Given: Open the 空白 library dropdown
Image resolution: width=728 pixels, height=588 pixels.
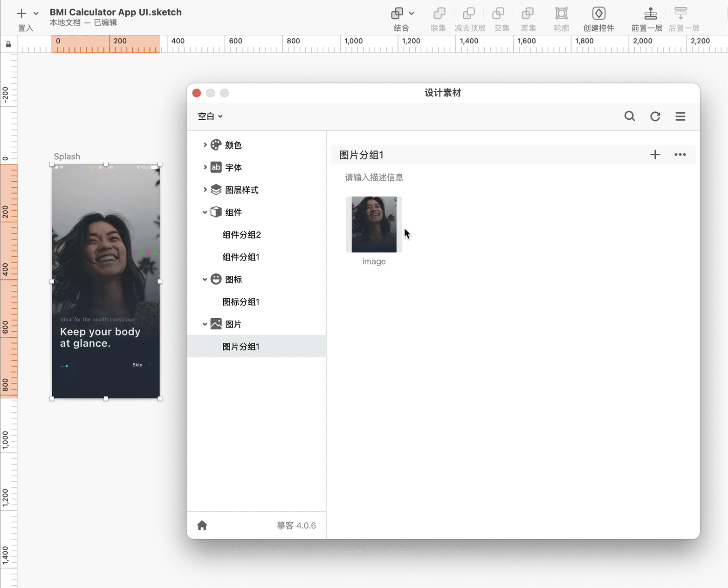Looking at the screenshot, I should click(210, 116).
